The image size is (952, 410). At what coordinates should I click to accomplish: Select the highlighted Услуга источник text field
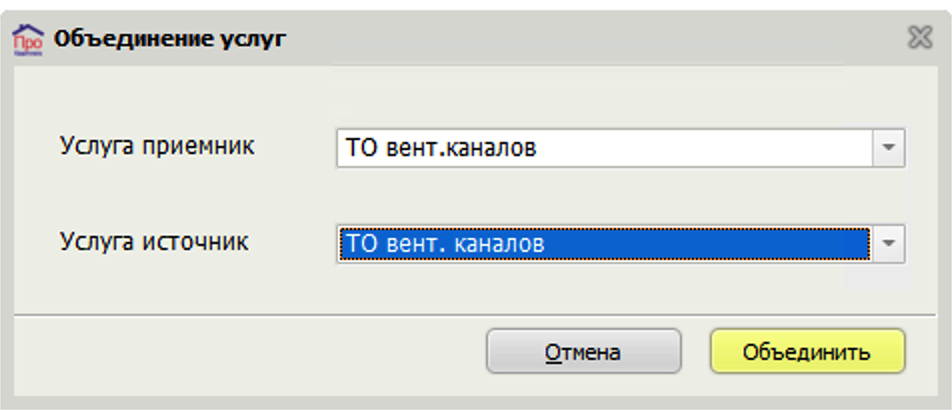[605, 244]
